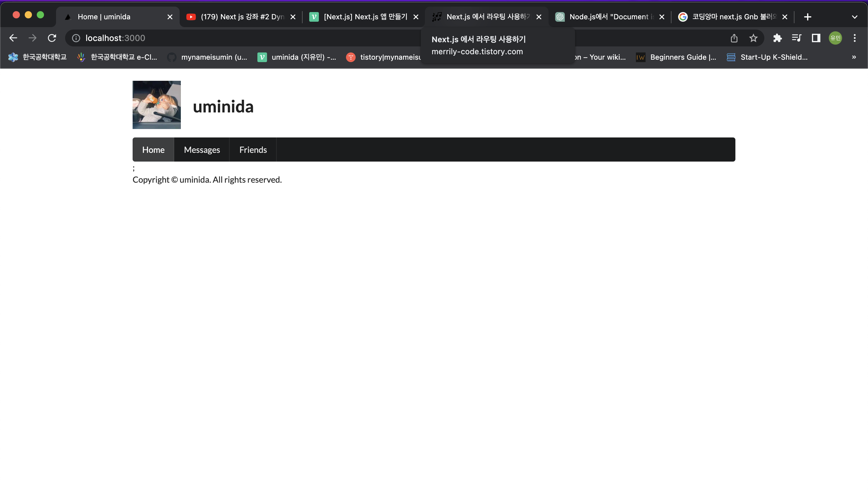This screenshot has height=501, width=868.
Task: Open uminida (지유민) velog bookmark
Action: (x=297, y=57)
